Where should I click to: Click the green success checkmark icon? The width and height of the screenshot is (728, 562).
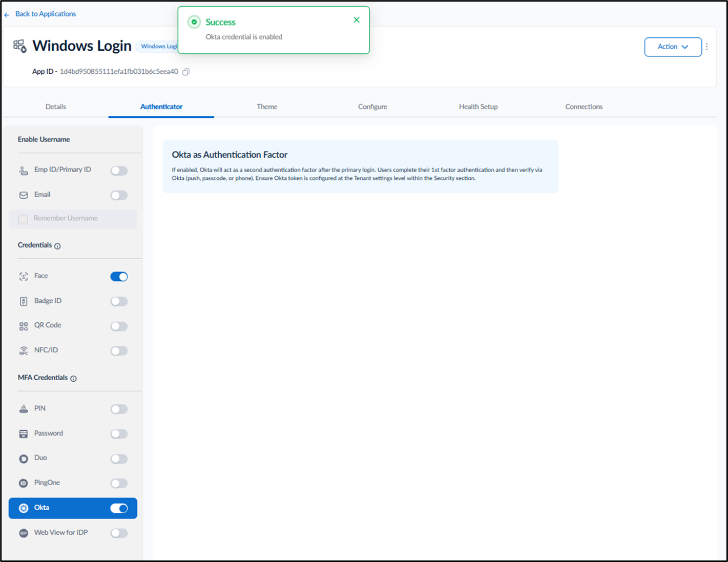click(194, 22)
